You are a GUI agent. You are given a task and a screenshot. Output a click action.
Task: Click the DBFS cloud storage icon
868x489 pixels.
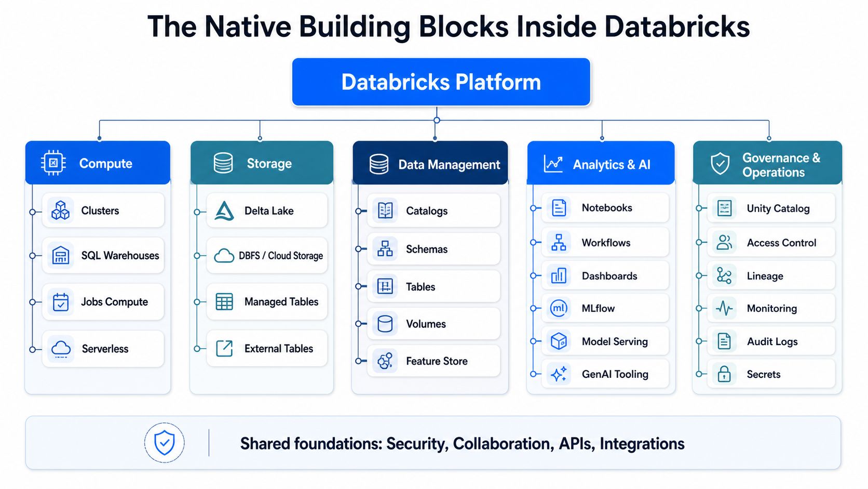(224, 256)
